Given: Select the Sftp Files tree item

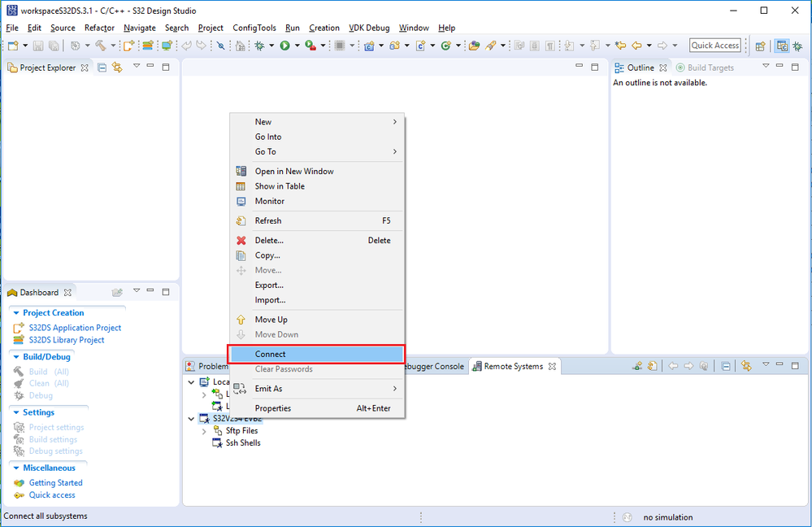Looking at the screenshot, I should (x=241, y=430).
